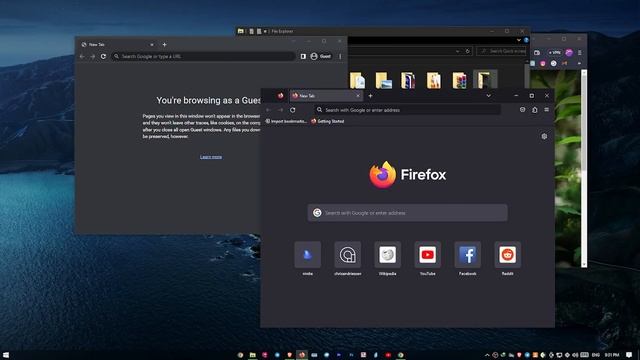Add a new tab in Chrome
Viewport: 640px width, 360px height.
pos(164,44)
